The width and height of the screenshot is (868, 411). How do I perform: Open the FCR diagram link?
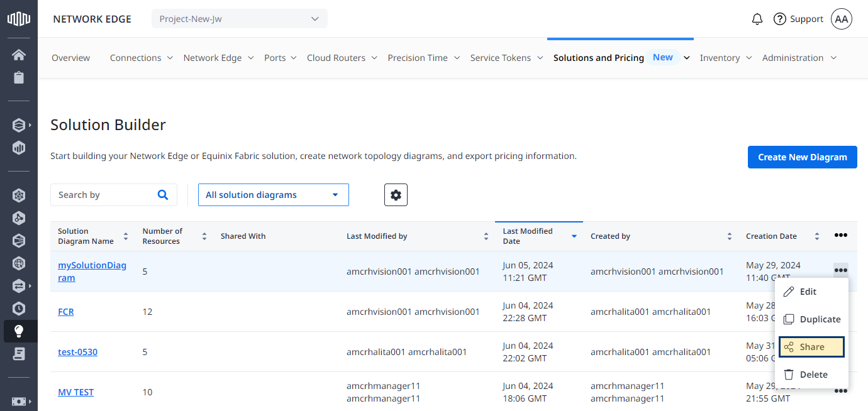66,312
